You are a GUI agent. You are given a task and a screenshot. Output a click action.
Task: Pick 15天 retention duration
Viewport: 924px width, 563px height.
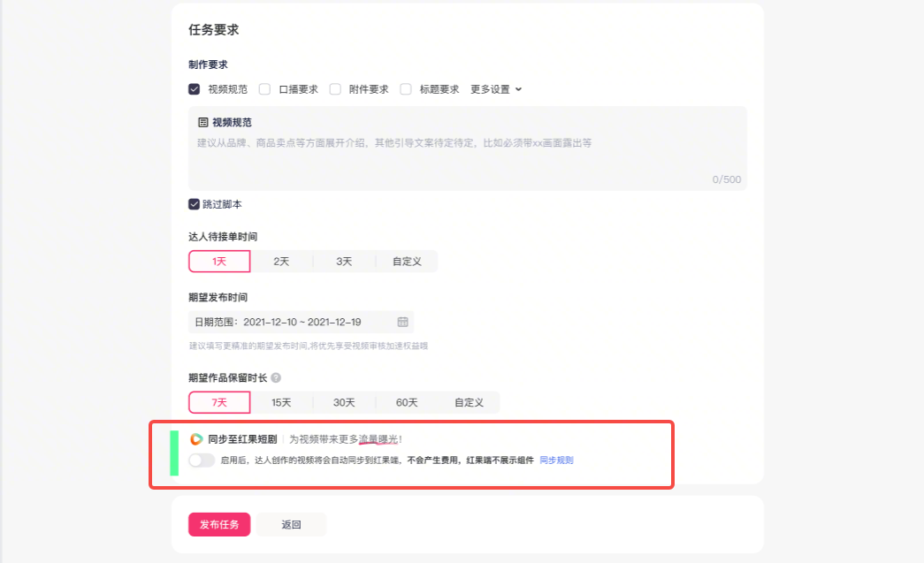(x=281, y=402)
